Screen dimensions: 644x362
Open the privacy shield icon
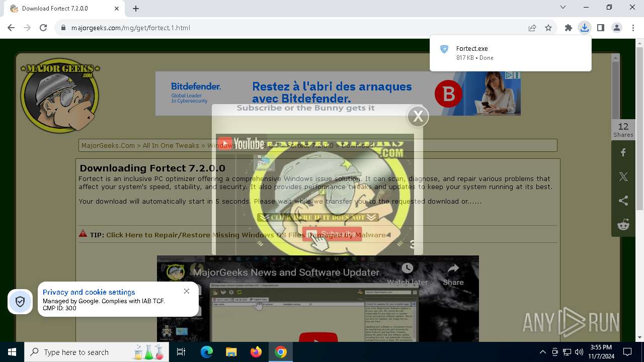pyautogui.click(x=20, y=302)
